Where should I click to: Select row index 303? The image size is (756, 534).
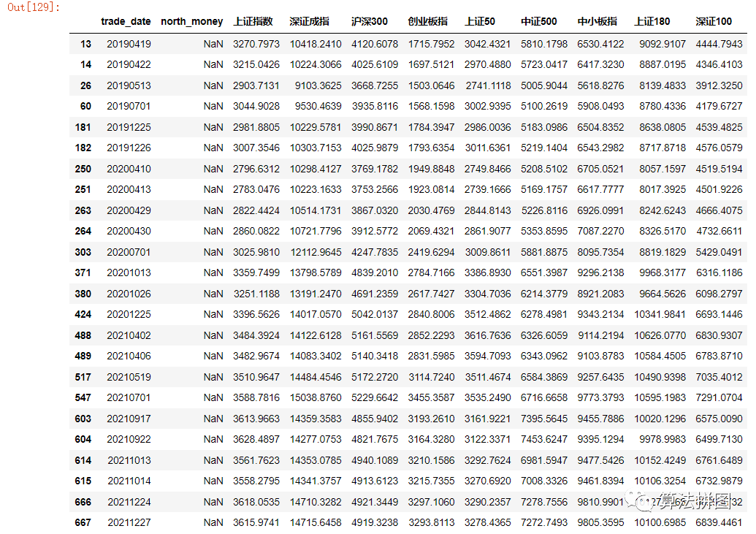coord(83,252)
